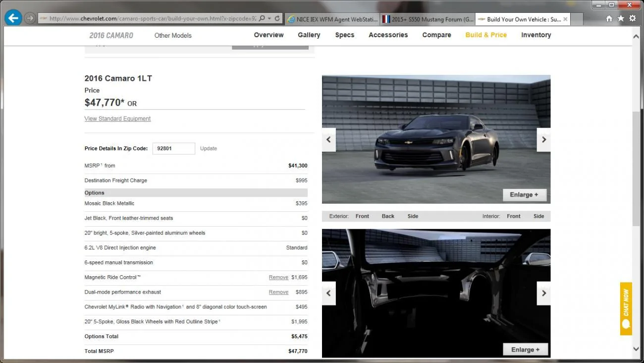Click View Standard Equipment link
The width and height of the screenshot is (644, 363).
pyautogui.click(x=117, y=119)
